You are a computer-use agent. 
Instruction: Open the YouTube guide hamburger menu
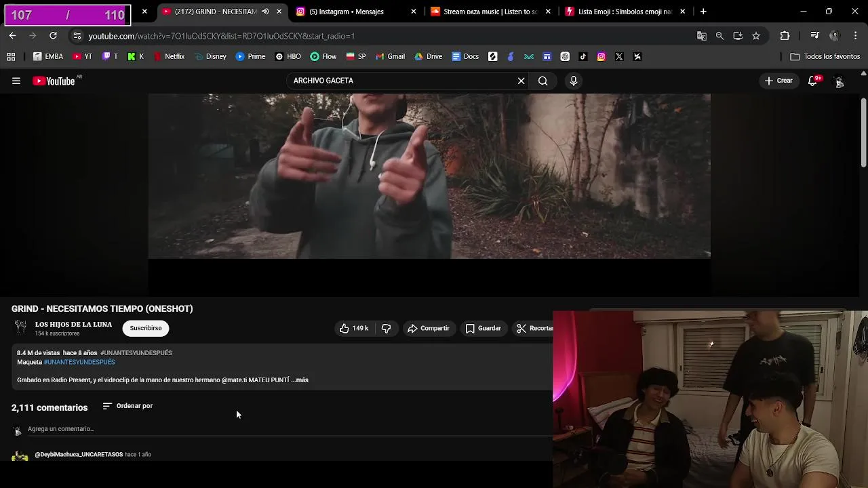pos(16,81)
